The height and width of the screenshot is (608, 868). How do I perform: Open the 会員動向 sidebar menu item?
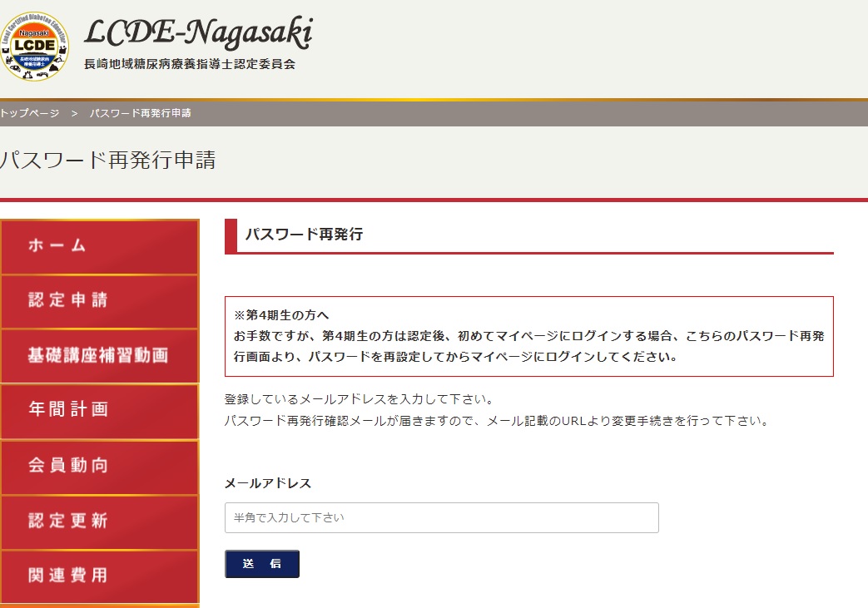pos(100,467)
